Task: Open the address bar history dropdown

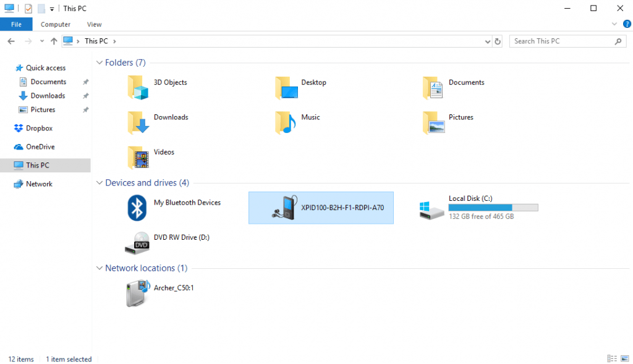Action: (x=488, y=41)
